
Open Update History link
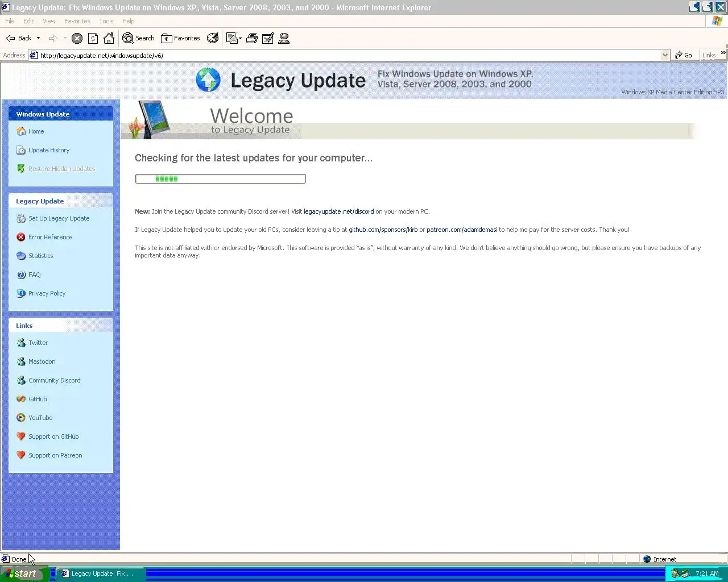49,150
